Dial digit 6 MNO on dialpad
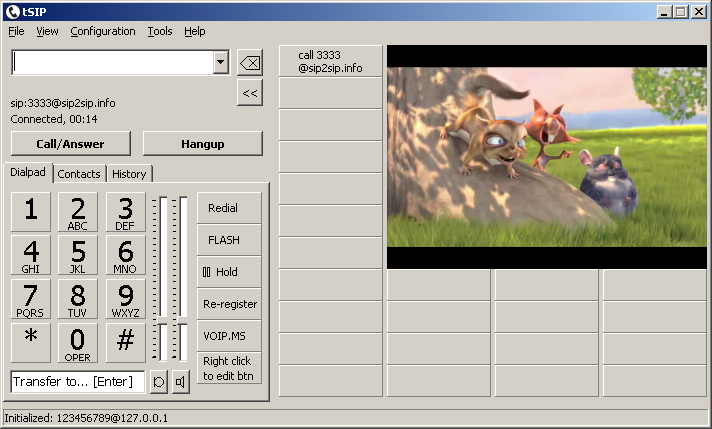Viewport: 712px width, 429px height. pyautogui.click(x=125, y=255)
